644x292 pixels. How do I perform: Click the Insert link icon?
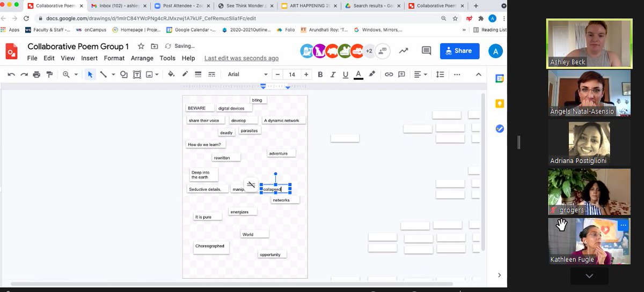[x=389, y=74]
